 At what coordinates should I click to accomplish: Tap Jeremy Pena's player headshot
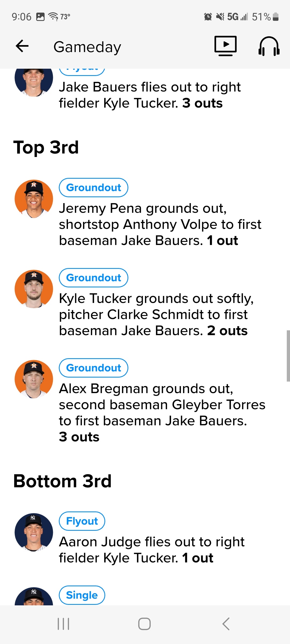click(34, 199)
